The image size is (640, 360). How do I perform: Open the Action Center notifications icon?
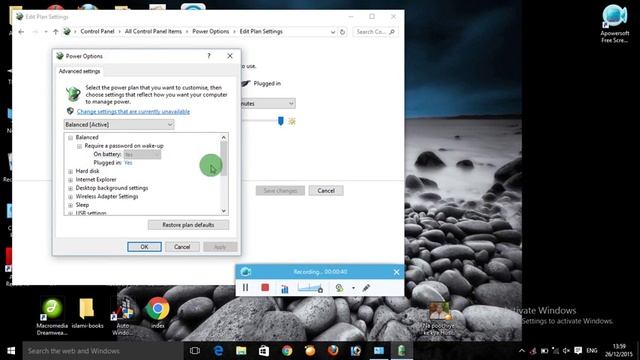(x=578, y=351)
